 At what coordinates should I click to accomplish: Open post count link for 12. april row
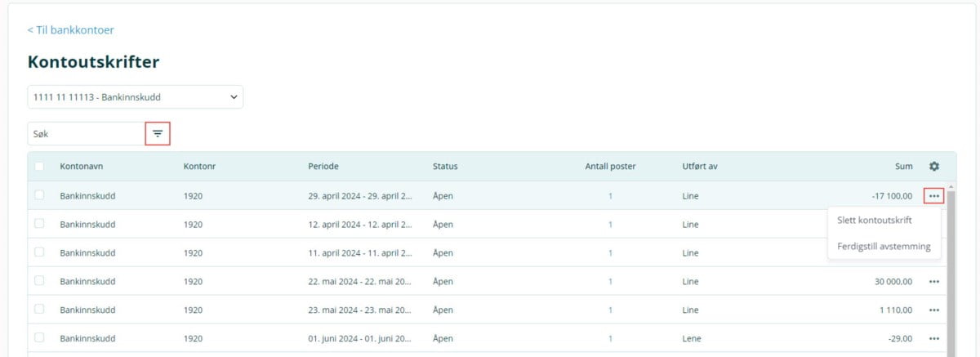click(609, 225)
